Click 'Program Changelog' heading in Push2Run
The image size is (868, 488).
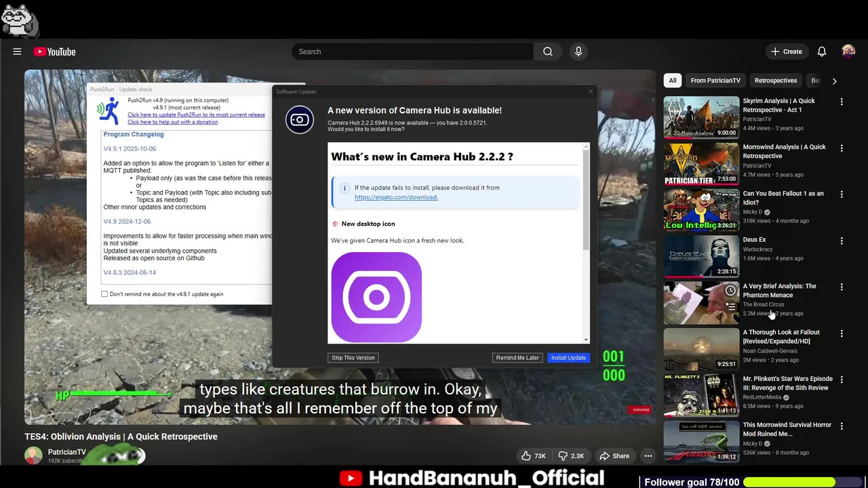(x=134, y=134)
